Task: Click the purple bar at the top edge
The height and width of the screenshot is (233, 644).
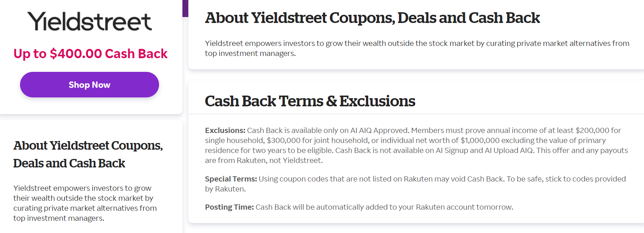Action: pyautogui.click(x=185, y=8)
